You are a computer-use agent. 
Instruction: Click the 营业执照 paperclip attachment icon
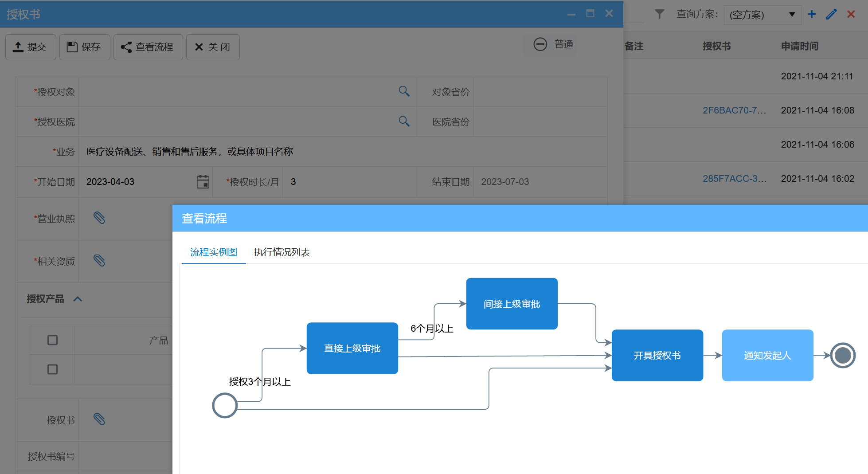(99, 218)
